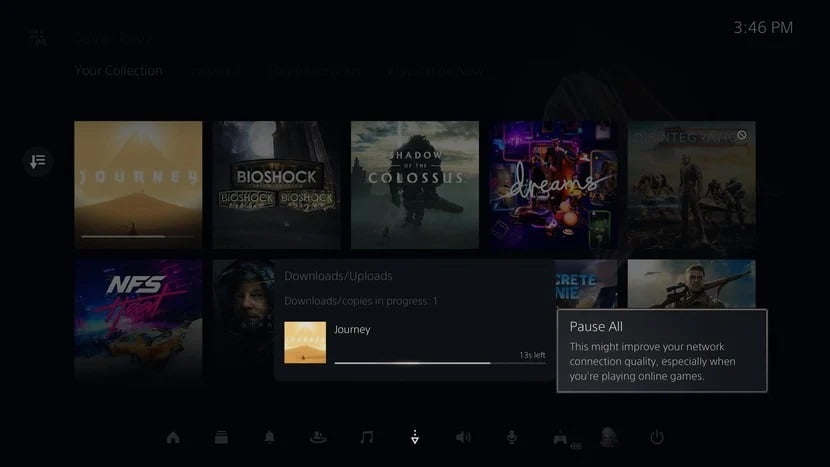Open the Switcher stack icon
Viewport: 830px width, 467px height.
[x=221, y=437]
